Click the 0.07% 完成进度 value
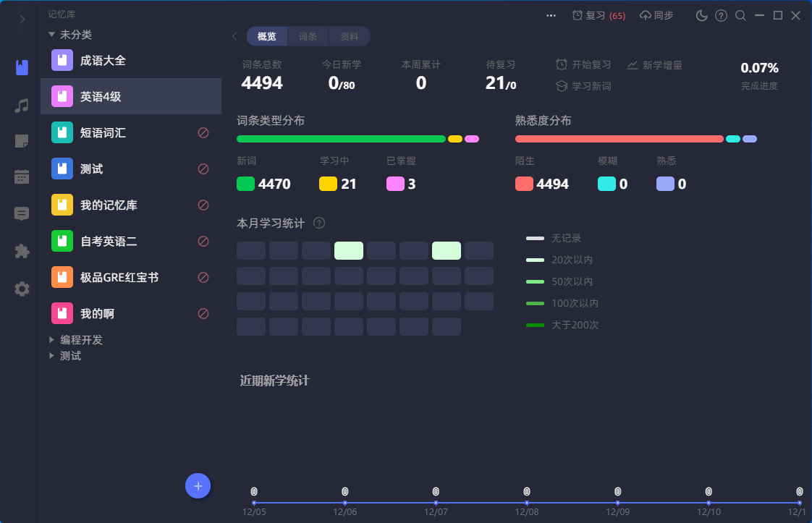 pyautogui.click(x=759, y=68)
